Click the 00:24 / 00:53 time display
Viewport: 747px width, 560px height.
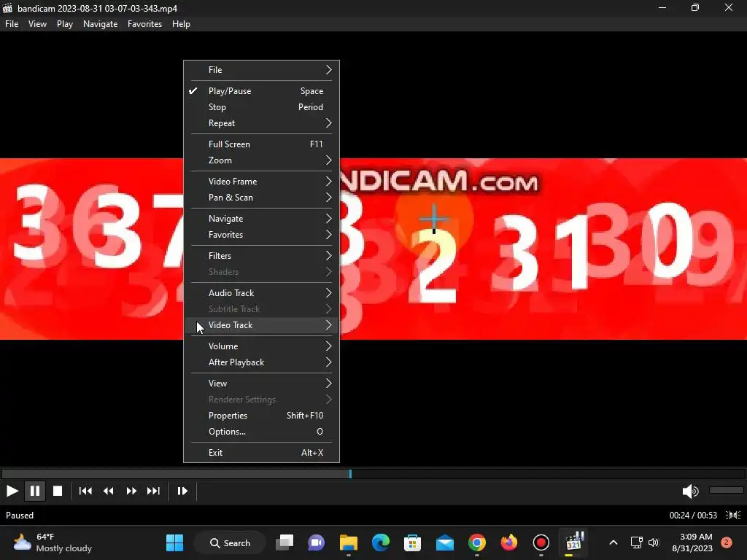pyautogui.click(x=693, y=516)
